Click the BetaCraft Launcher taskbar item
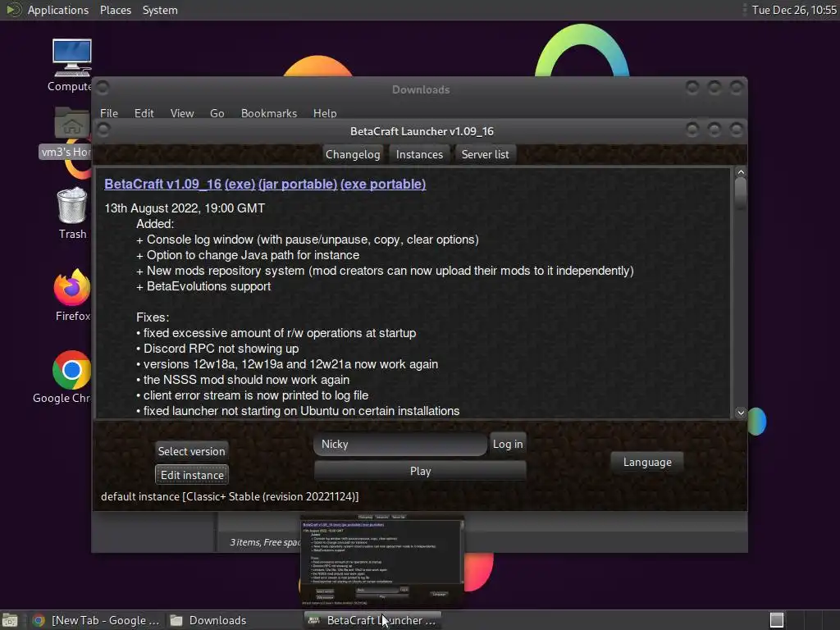Image resolution: width=840 pixels, height=630 pixels. pyautogui.click(x=372, y=620)
